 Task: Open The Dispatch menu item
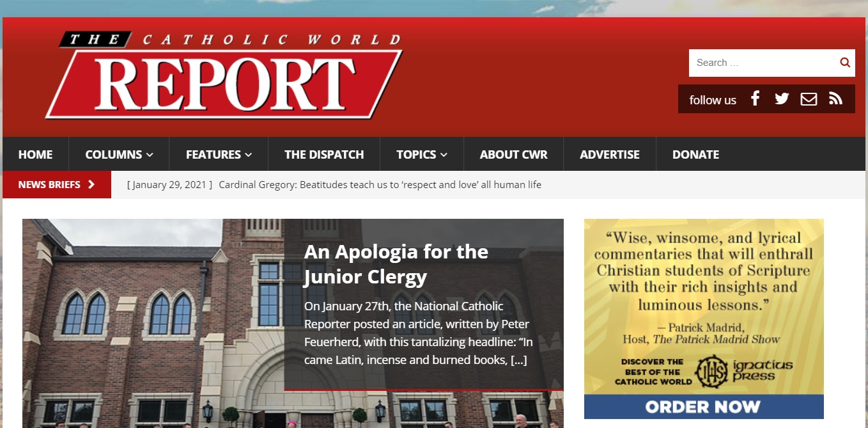click(324, 154)
